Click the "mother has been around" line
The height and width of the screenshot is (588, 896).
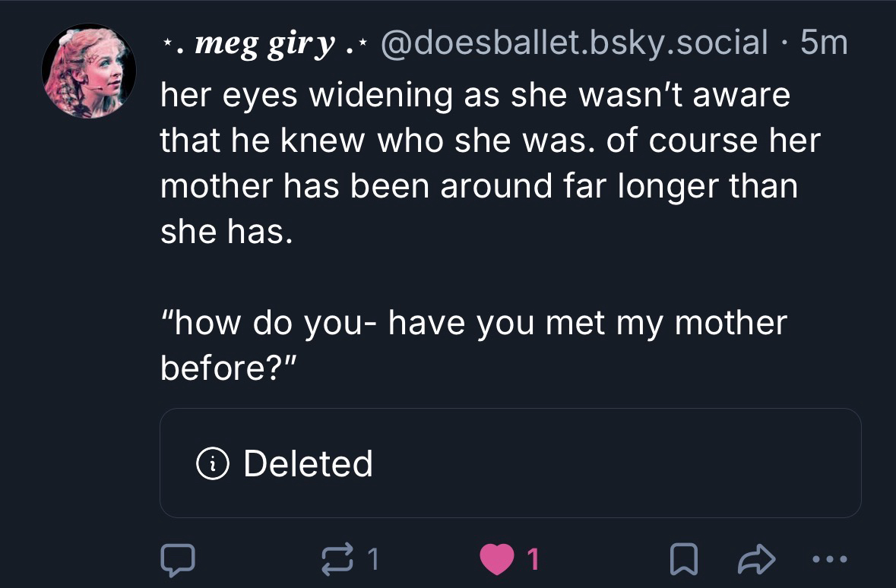pos(479,187)
